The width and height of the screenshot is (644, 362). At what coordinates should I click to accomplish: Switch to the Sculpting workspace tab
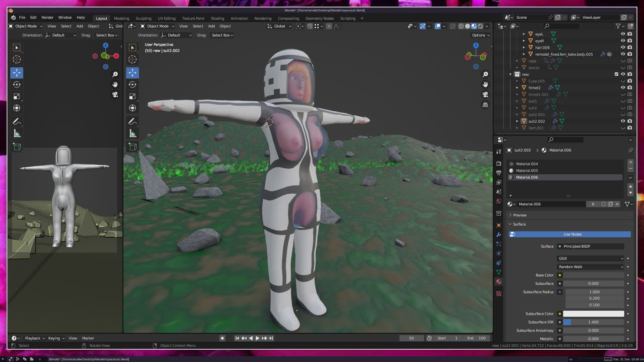[x=143, y=18]
